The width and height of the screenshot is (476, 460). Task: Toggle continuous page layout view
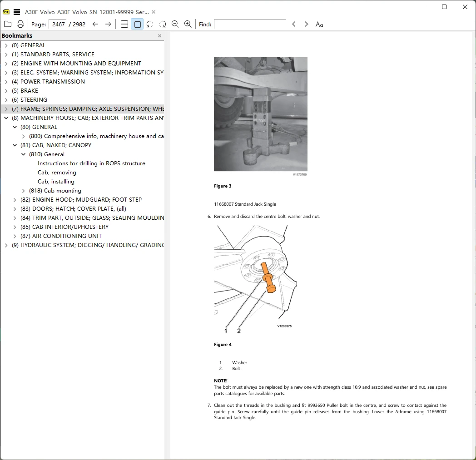tap(124, 24)
